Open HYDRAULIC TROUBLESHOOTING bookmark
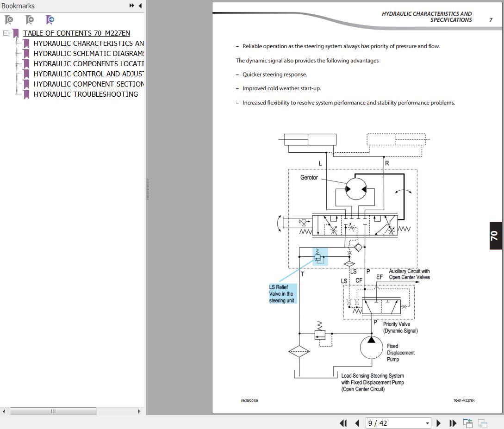The width and height of the screenshot is (504, 429). coord(86,94)
